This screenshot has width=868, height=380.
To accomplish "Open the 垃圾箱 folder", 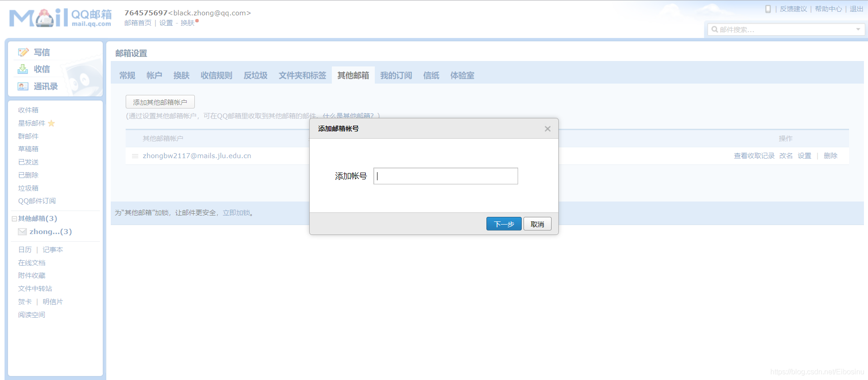I will (28, 188).
